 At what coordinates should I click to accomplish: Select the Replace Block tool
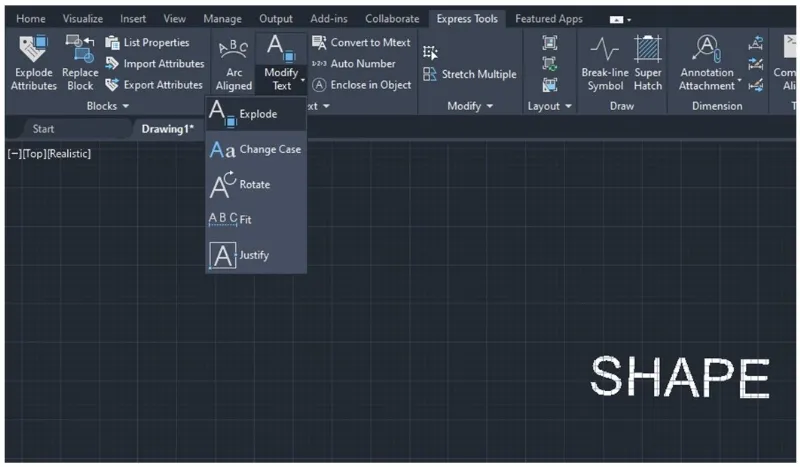80,48
